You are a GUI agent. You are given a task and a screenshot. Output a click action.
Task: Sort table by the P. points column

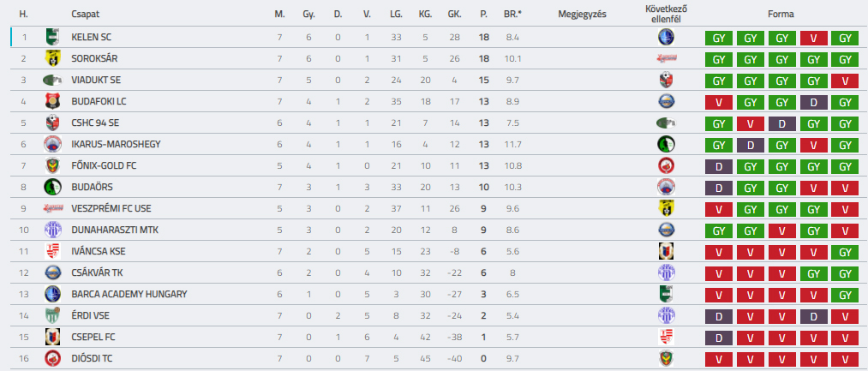pos(483,15)
